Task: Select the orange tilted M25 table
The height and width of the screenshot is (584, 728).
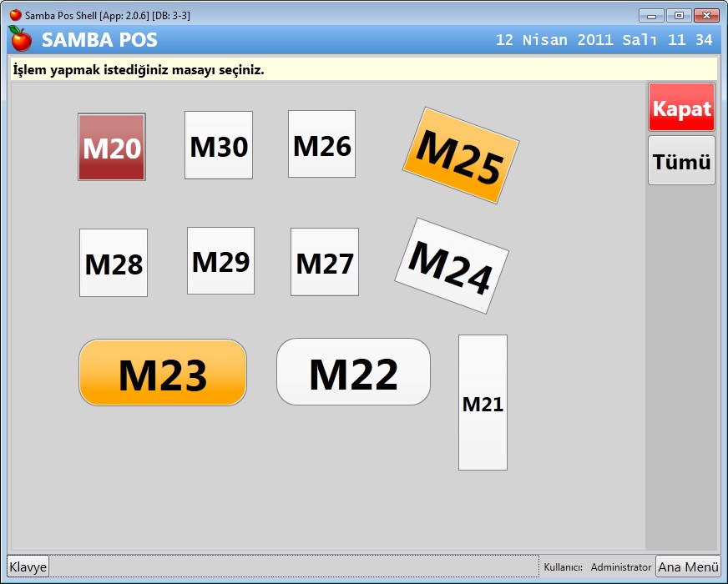Action: tap(461, 155)
